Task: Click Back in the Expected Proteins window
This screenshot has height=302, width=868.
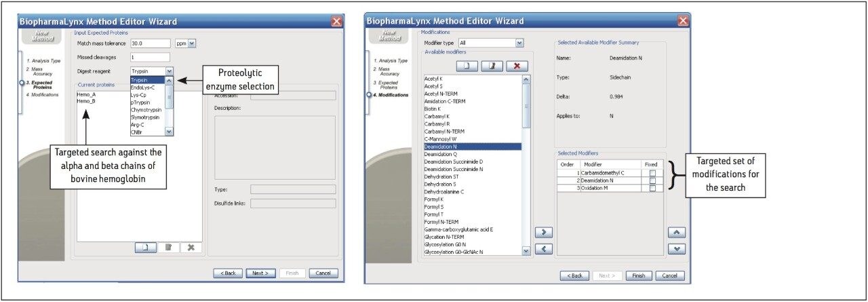Action: click(228, 273)
